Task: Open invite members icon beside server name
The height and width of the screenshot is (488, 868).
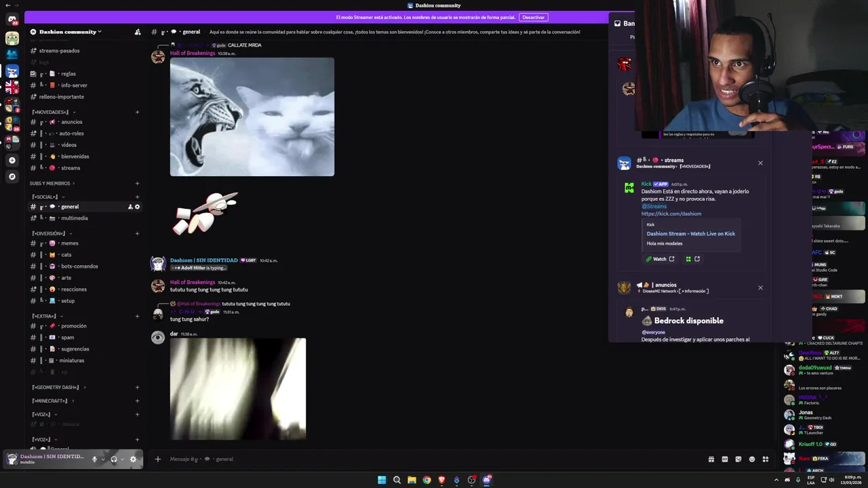Action: coord(138,32)
